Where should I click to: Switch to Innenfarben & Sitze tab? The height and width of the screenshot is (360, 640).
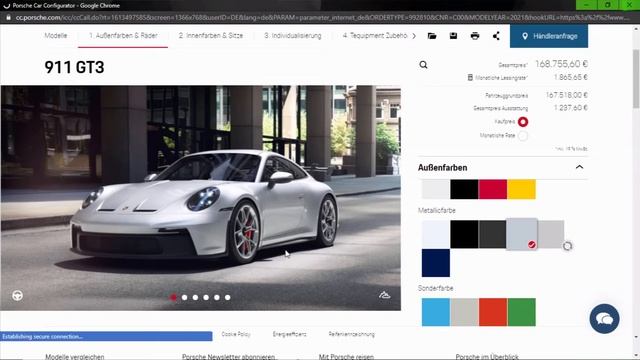pos(211,36)
